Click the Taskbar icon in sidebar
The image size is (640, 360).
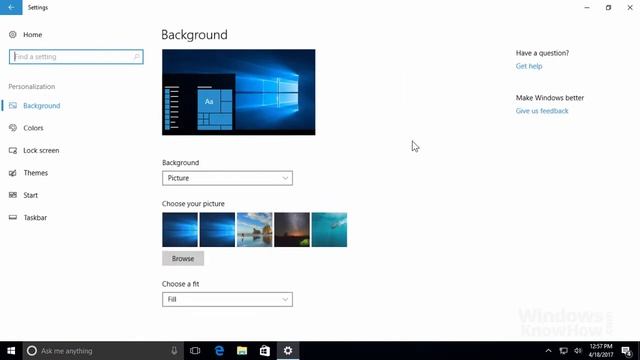point(13,218)
